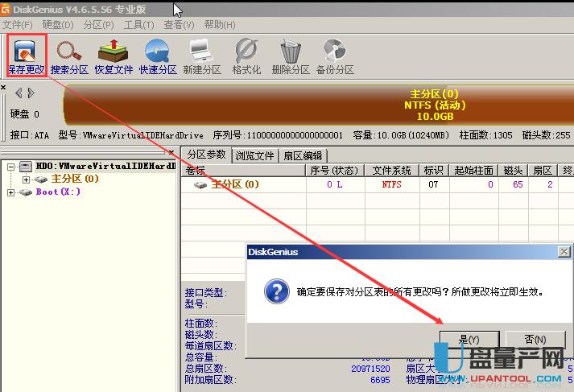
Task: Click the 硬盘 0 label
Action: pyautogui.click(x=24, y=114)
